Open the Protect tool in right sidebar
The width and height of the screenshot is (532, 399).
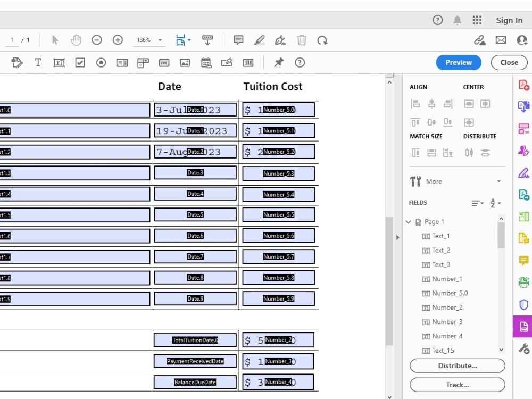pyautogui.click(x=523, y=304)
